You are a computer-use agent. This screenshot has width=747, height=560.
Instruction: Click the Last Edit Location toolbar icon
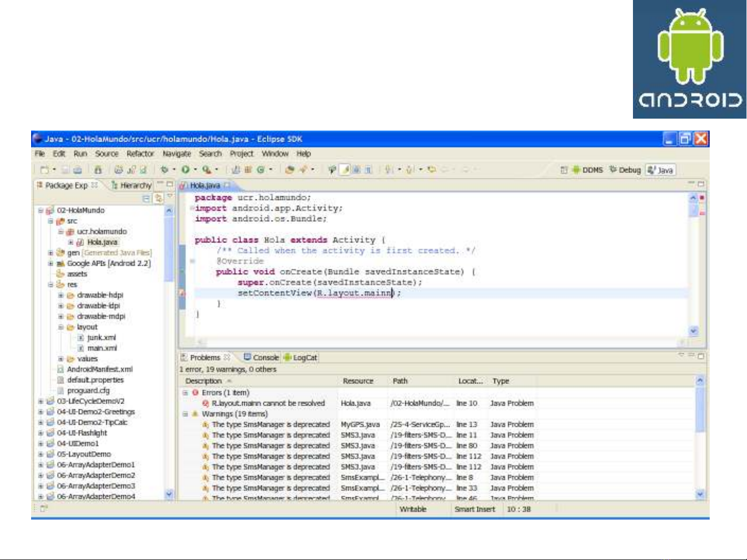(431, 169)
